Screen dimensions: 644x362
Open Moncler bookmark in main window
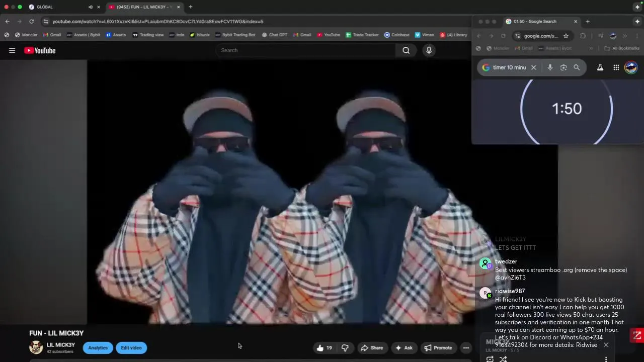[26, 35]
